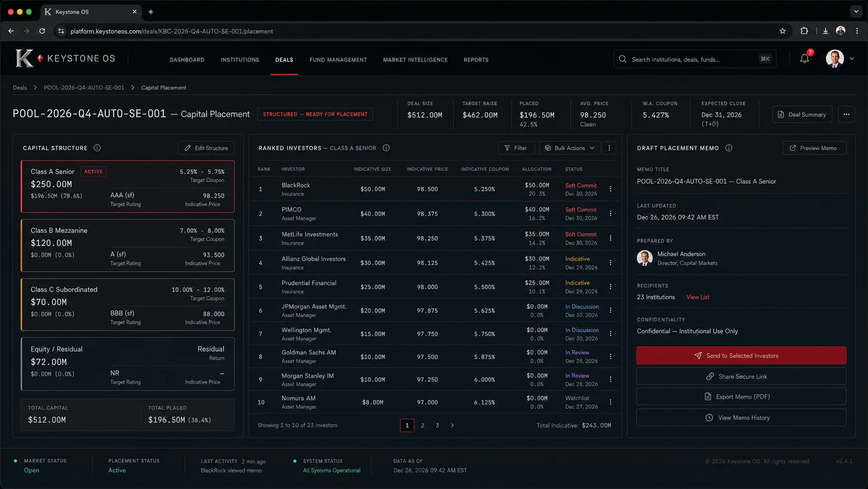Expand the browser tab list chevron
This screenshot has width=868, height=489.
point(856,11)
